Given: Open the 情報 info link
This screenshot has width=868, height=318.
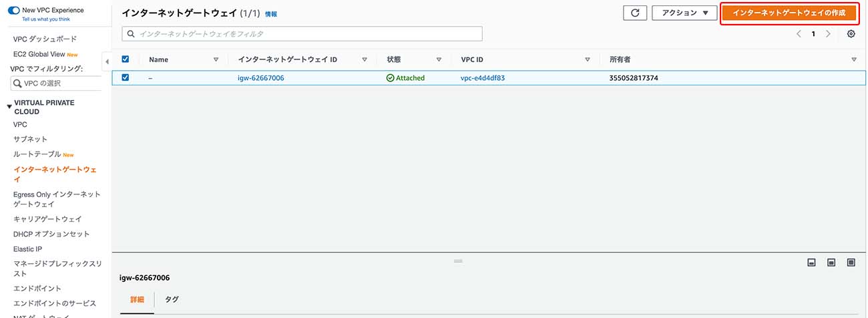Looking at the screenshot, I should 271,14.
